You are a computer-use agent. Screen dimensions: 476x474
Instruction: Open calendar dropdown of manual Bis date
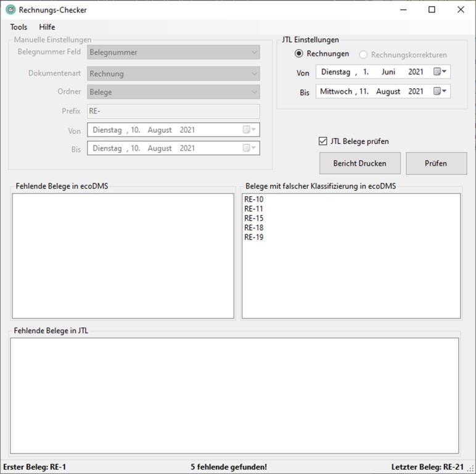(x=249, y=148)
